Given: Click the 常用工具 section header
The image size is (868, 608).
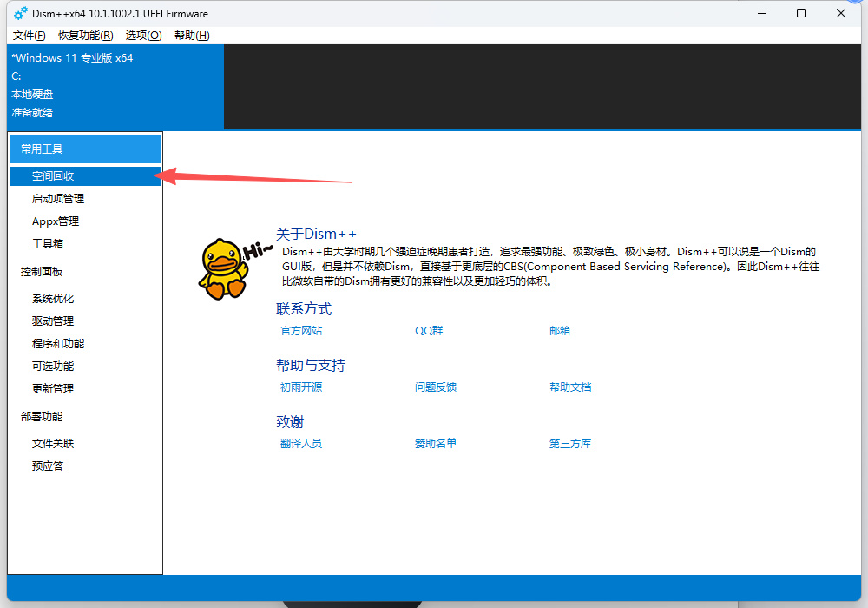Looking at the screenshot, I should click(85, 149).
